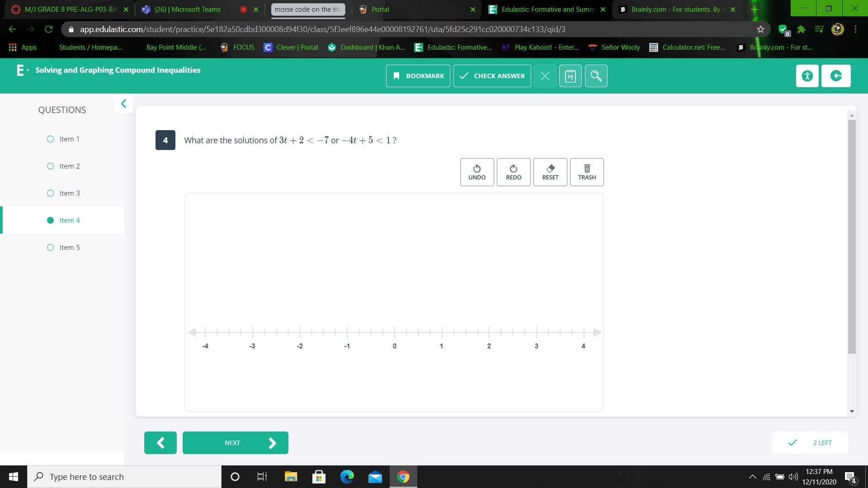Select Item 3 question radio

[50, 193]
